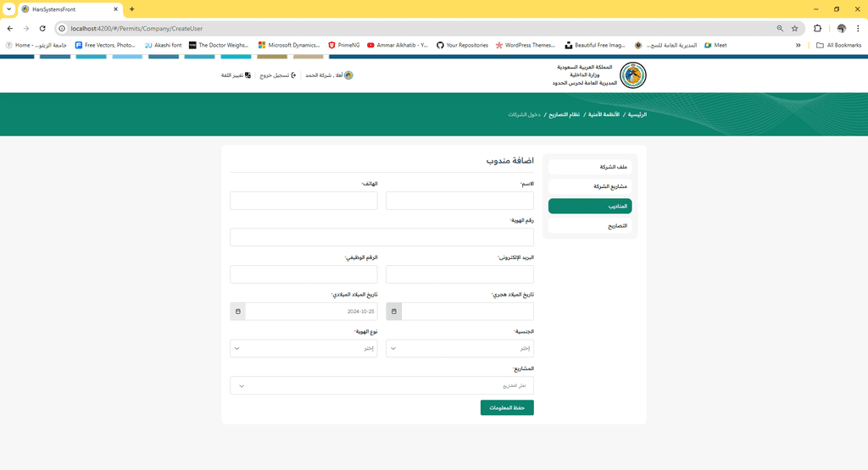Open the Free Vectors, Photo bookmark
868x470 pixels.
coord(105,46)
